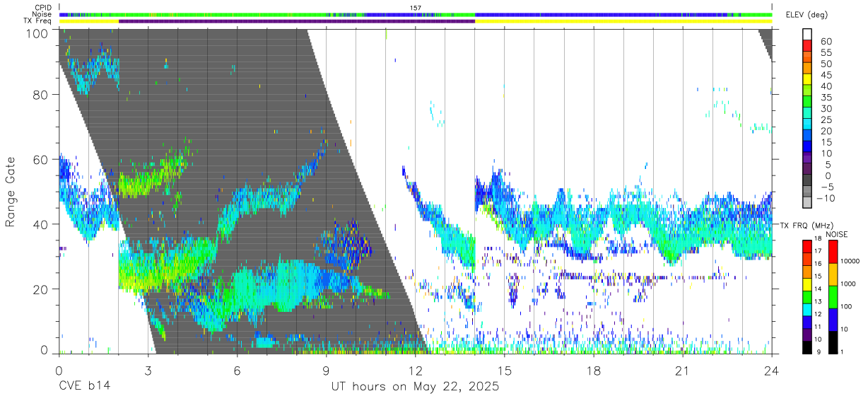Image resolution: width=868 pixels, height=401 pixels.
Task: Select the 80 tick on the Range Gate axis
Action: tap(42, 95)
